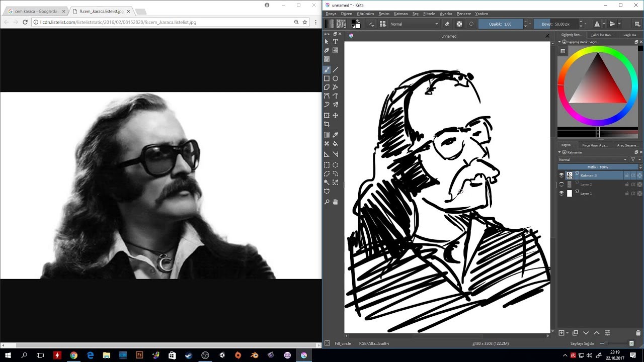This screenshot has height=362, width=644.
Task: Delete the selected layer with trash icon
Action: pos(638,333)
